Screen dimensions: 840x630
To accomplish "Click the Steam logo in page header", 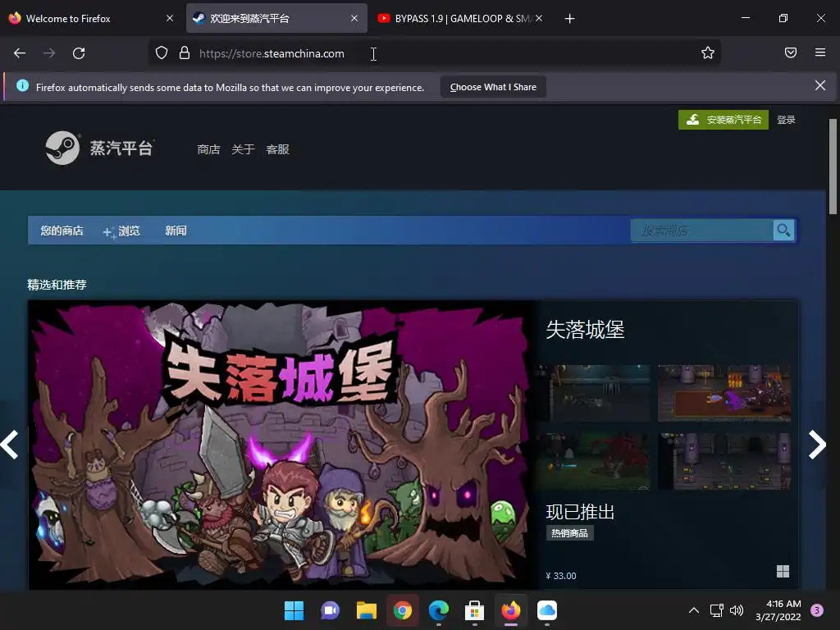I will (x=62, y=148).
